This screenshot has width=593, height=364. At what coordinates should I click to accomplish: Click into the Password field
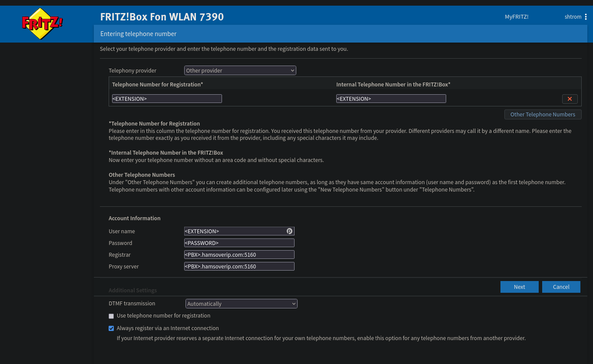click(x=239, y=243)
